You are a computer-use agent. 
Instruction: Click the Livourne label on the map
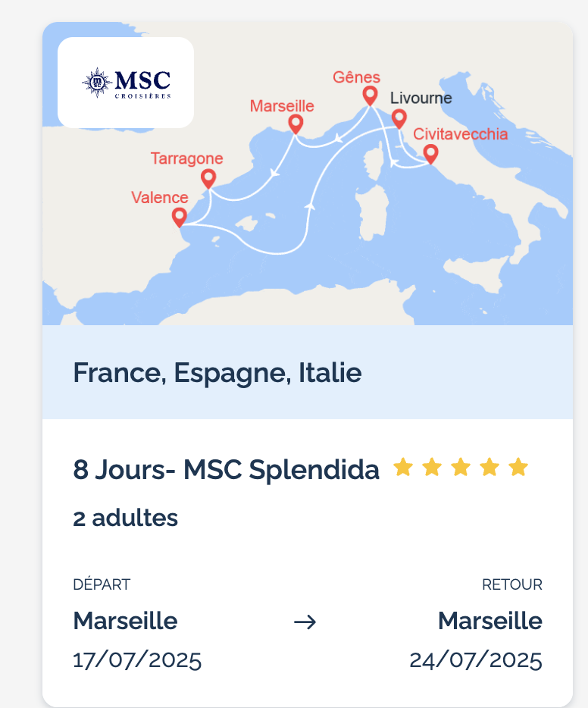pyautogui.click(x=421, y=98)
